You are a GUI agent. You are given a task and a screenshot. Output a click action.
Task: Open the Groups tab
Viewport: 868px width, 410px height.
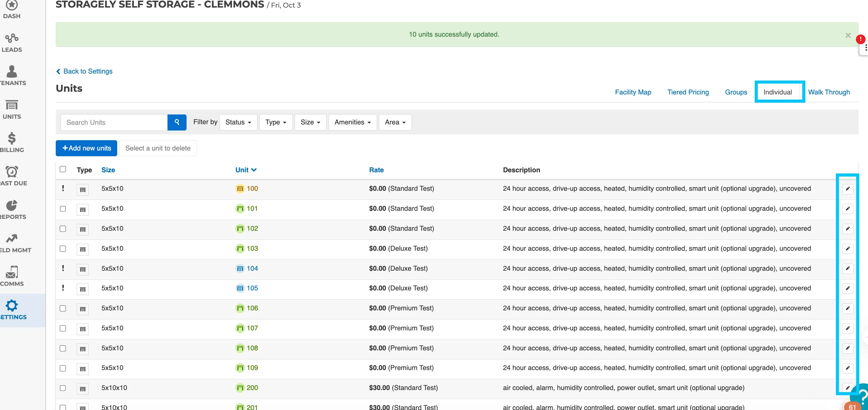click(736, 92)
